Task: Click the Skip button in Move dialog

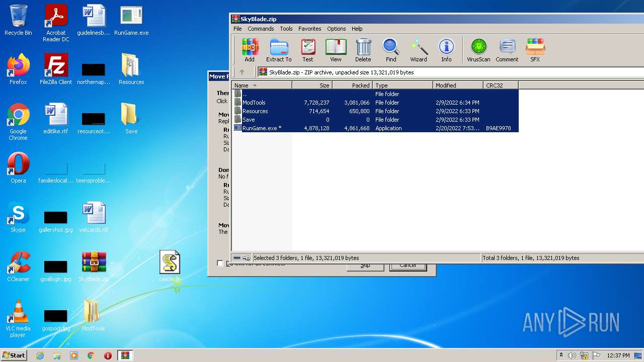Action: [x=365, y=266]
